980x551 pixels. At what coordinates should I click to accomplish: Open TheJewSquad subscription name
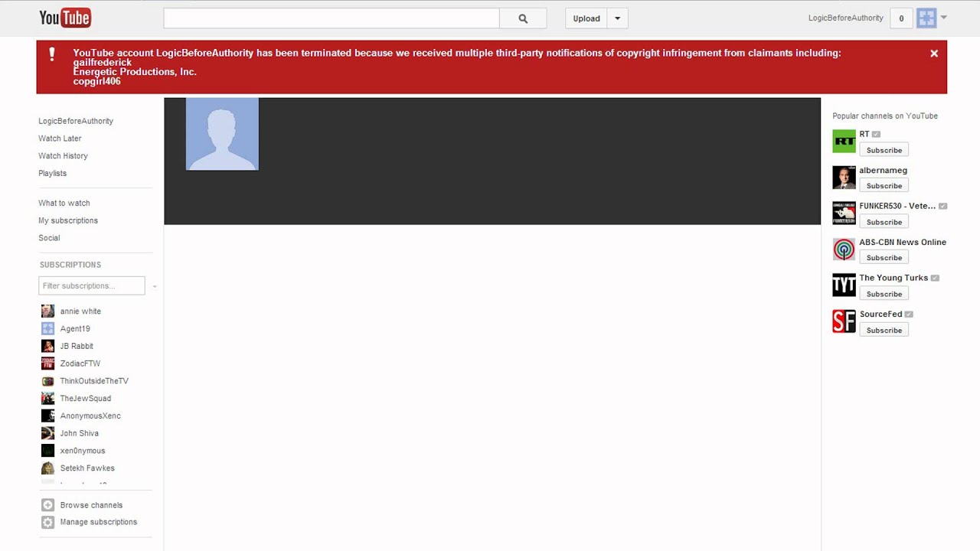[x=86, y=399]
